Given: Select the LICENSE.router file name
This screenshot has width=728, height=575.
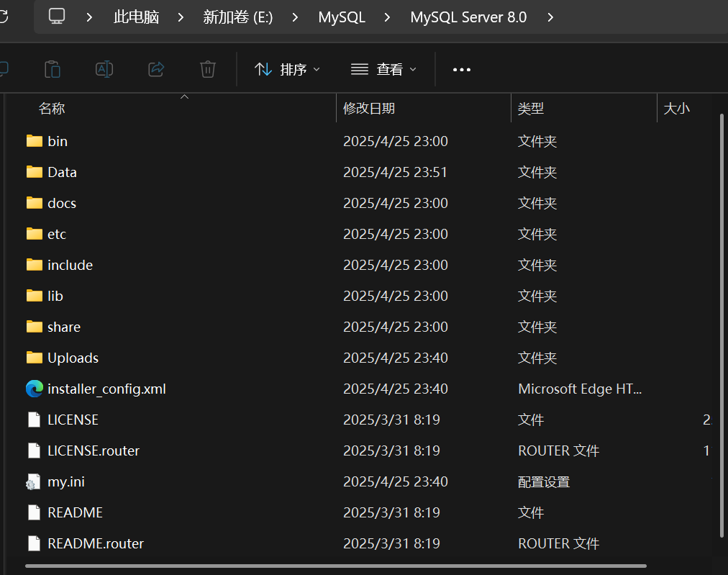Looking at the screenshot, I should point(94,451).
